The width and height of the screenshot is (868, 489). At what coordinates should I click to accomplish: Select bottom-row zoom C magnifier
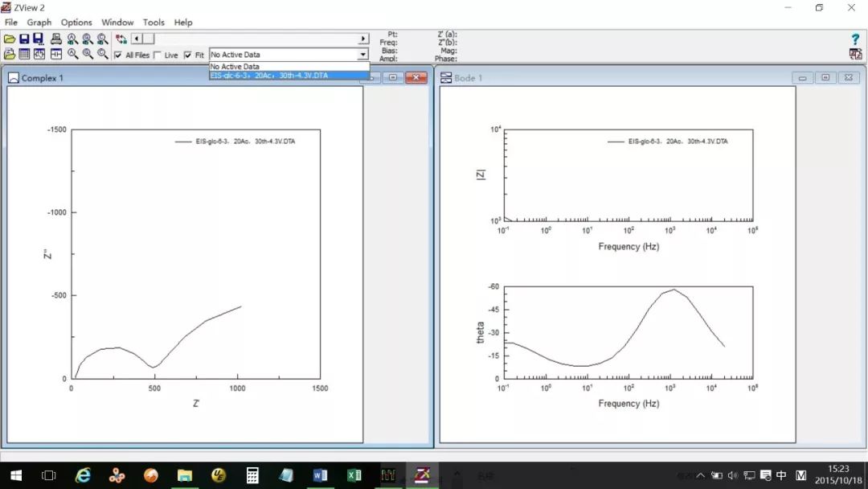tap(102, 54)
